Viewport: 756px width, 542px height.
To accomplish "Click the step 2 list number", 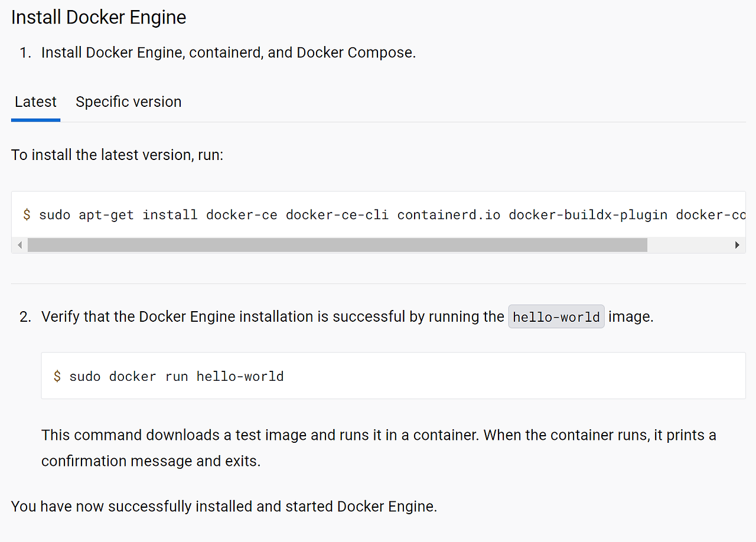I will click(25, 317).
